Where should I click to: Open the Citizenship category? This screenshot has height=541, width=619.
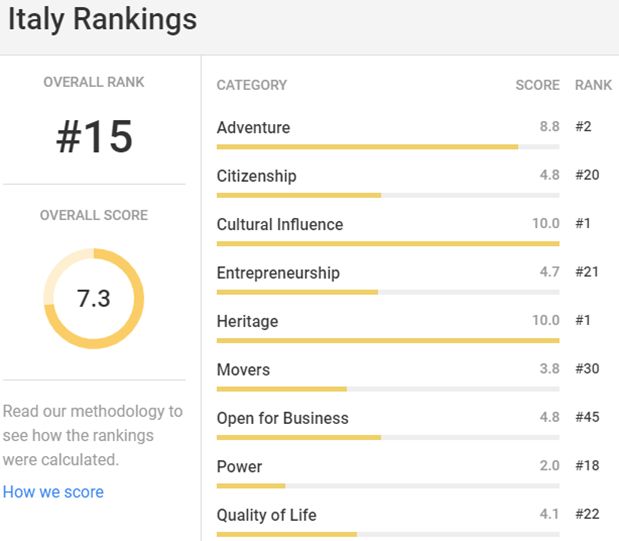point(256,176)
